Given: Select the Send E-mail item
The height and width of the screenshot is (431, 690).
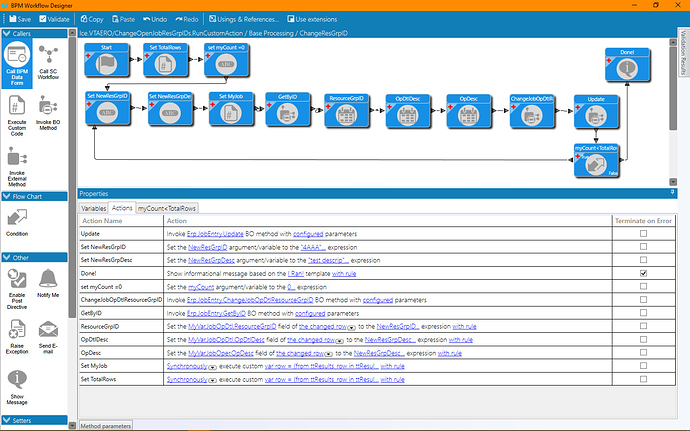Looking at the screenshot, I should 48,337.
